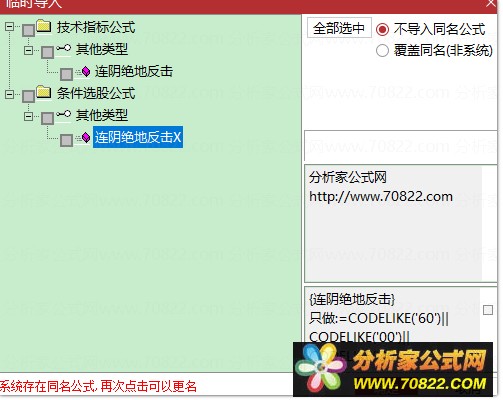The height and width of the screenshot is (400, 503).
Task: Check the box for 技术指标公式
Action: [x=28, y=30]
